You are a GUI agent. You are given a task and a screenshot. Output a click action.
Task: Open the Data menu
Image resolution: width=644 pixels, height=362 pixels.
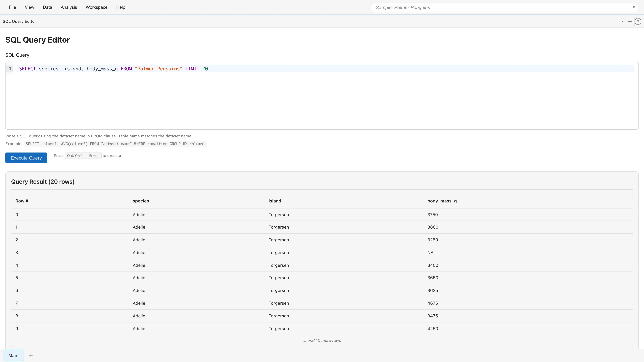tap(47, 7)
